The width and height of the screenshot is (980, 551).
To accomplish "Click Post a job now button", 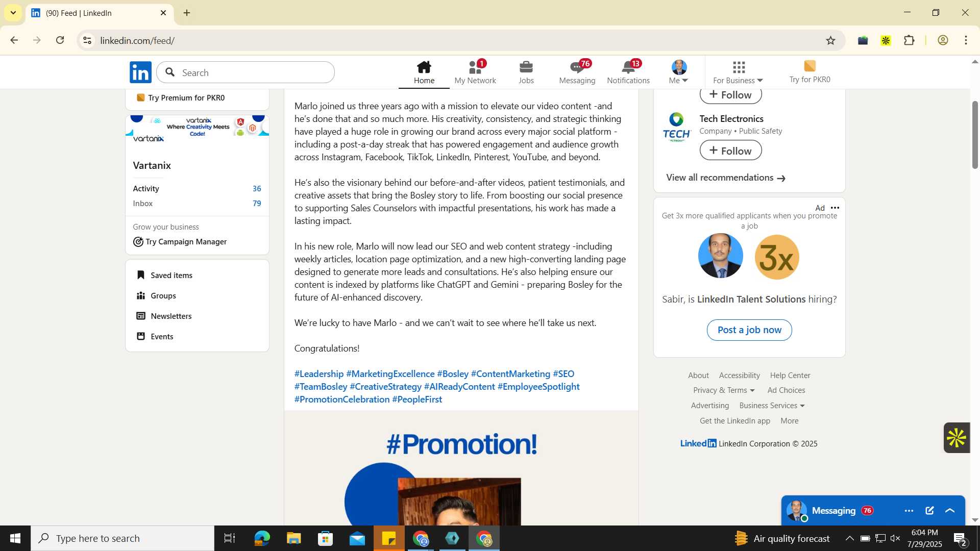I will [749, 330].
